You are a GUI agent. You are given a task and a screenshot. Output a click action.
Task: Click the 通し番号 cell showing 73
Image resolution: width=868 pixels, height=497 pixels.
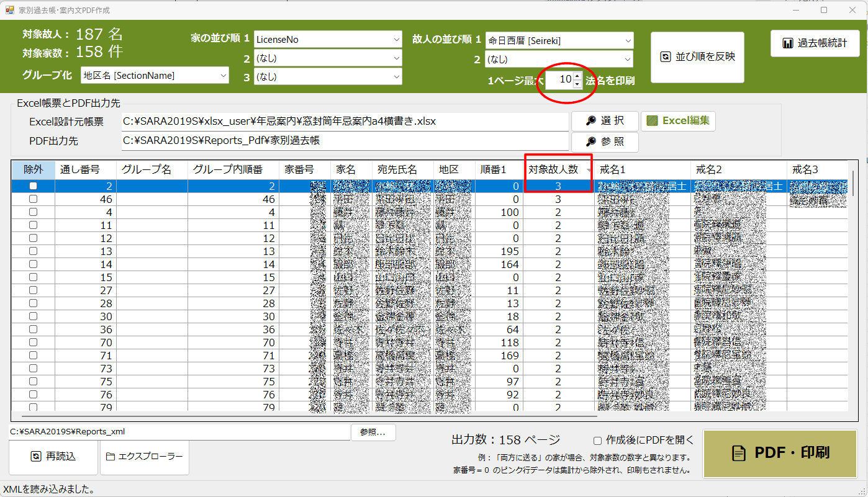[x=86, y=369]
